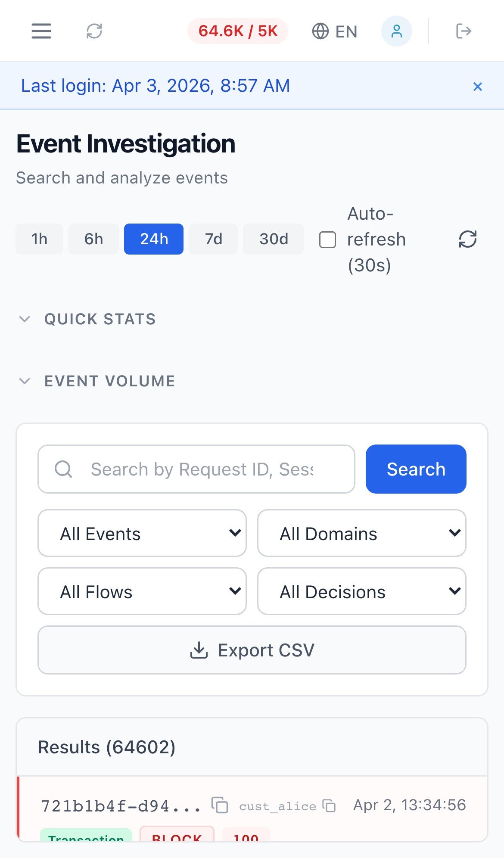Click the 64.6K / 5K usage badge
The width and height of the screenshot is (504, 858).
coord(238,31)
